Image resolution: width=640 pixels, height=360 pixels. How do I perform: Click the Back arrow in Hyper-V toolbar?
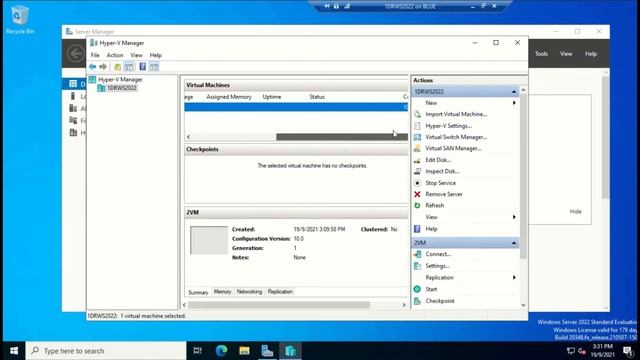tap(93, 67)
